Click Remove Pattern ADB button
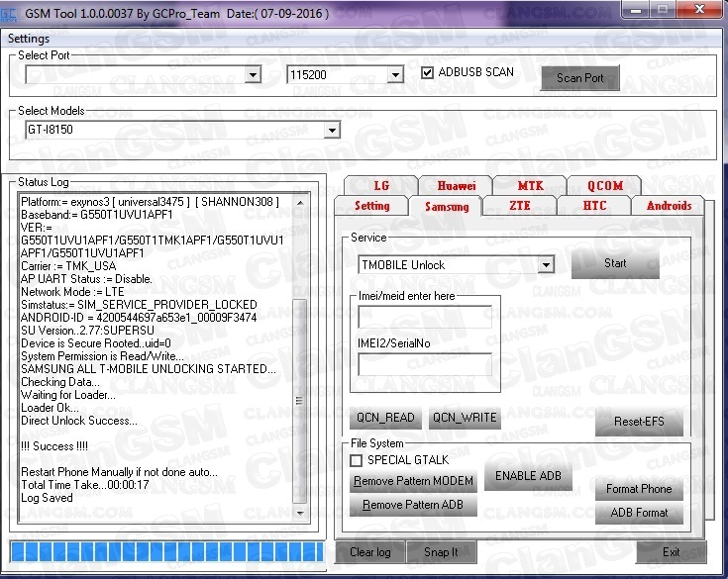 point(413,505)
